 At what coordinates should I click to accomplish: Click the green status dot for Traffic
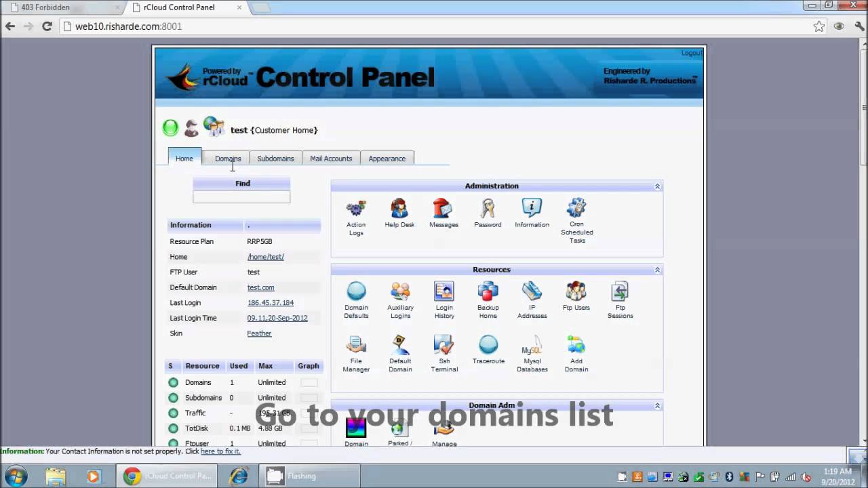(174, 413)
